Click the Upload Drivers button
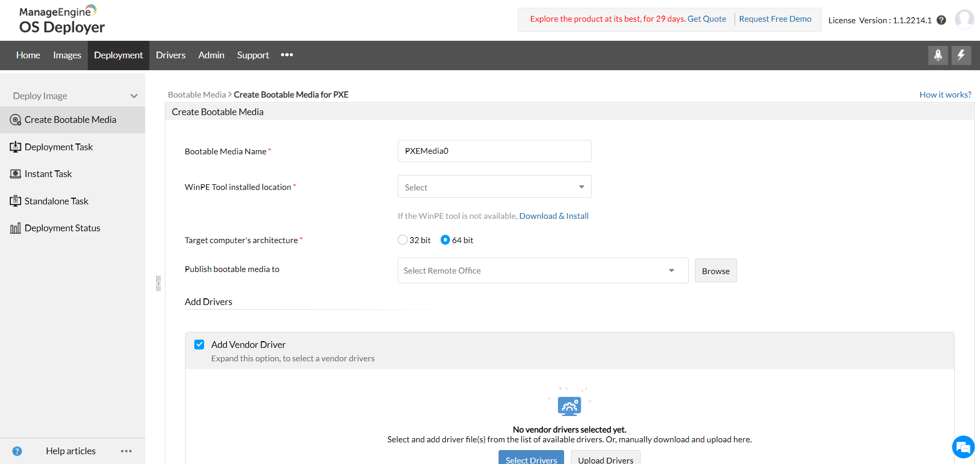This screenshot has width=980, height=464. (x=605, y=458)
